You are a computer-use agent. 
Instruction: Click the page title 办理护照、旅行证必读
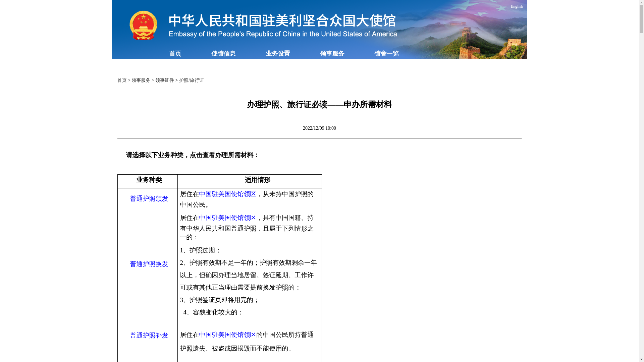coord(319,105)
